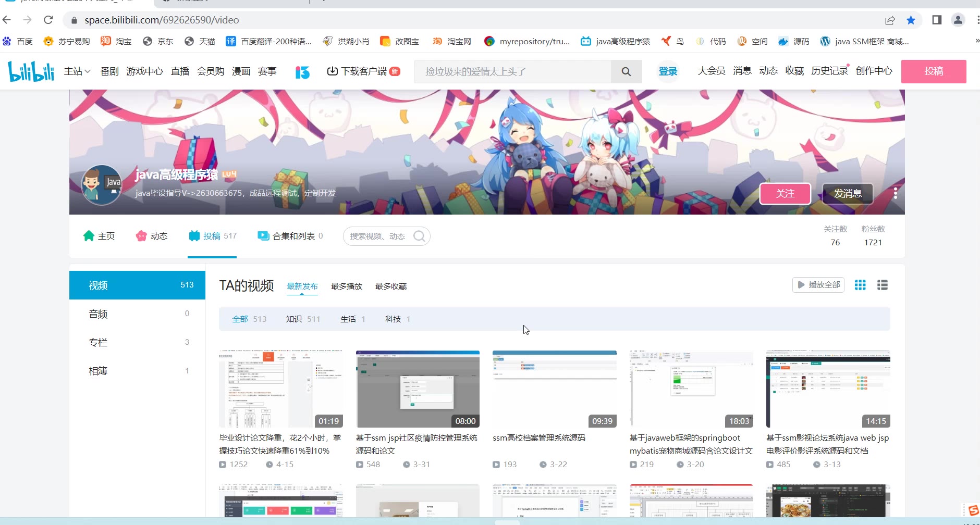The image size is (980, 525).
Task: Click the browser back arrow
Action: pos(7,20)
